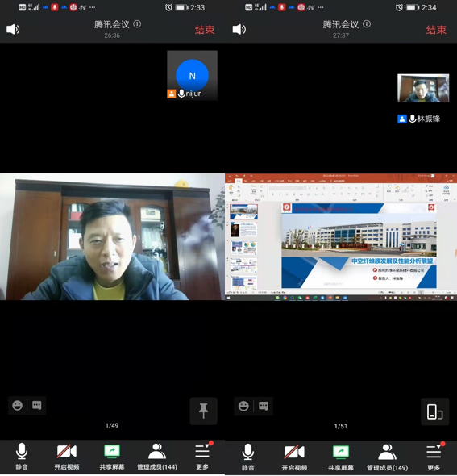The width and height of the screenshot is (457, 476).
Task: Open chat bubble in right meeting
Action: tap(264, 406)
